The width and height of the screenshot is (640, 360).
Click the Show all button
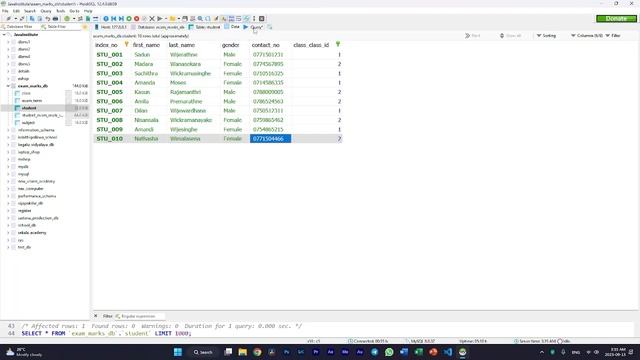pyautogui.click(x=511, y=36)
